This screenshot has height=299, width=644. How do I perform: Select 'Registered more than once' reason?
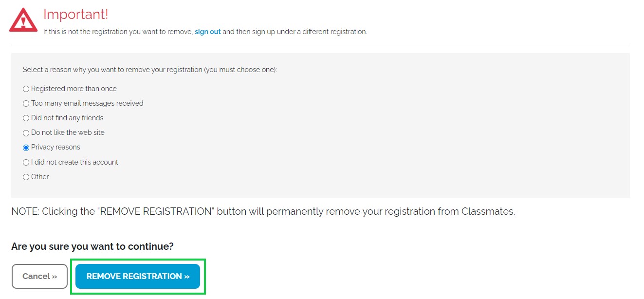pos(26,89)
